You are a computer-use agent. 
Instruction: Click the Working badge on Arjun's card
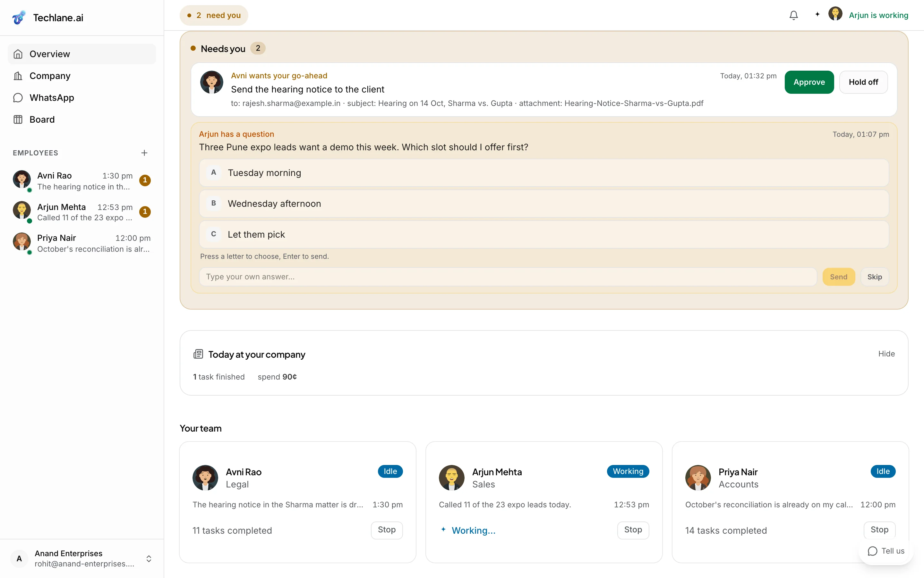click(x=628, y=471)
